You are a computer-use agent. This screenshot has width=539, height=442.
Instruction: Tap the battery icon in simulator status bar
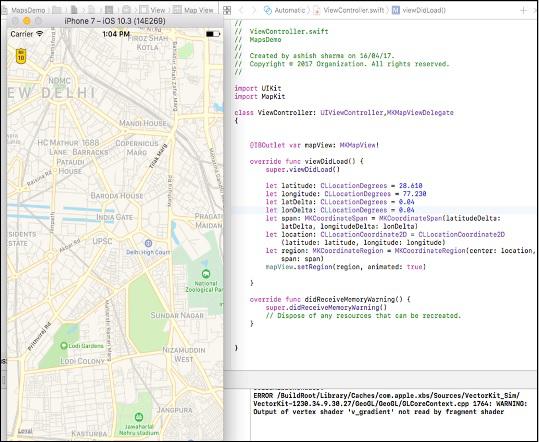[212, 34]
